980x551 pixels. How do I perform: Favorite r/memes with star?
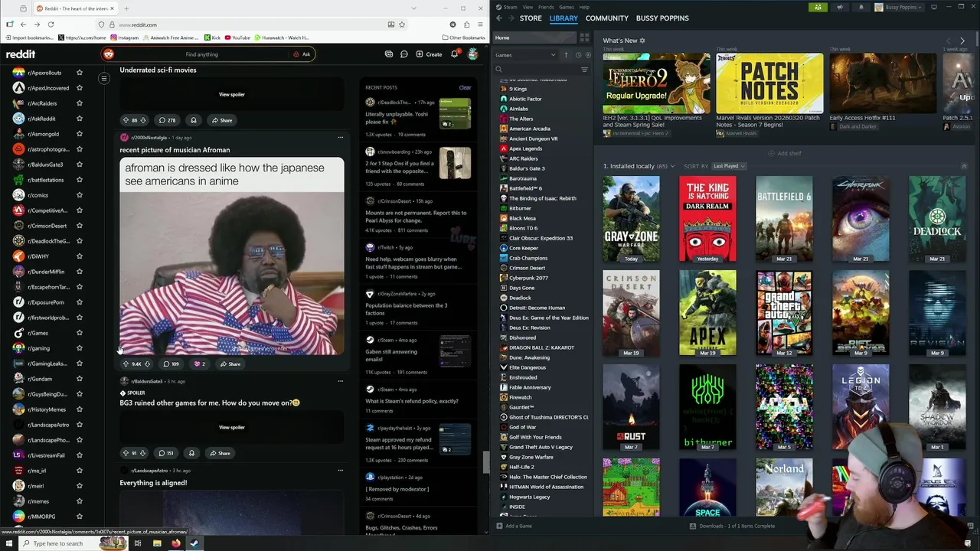click(x=80, y=501)
